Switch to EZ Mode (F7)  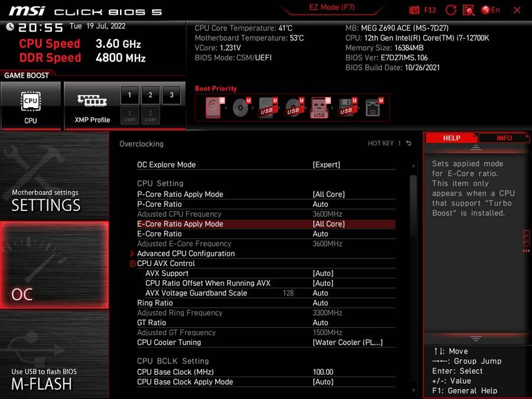332,8
